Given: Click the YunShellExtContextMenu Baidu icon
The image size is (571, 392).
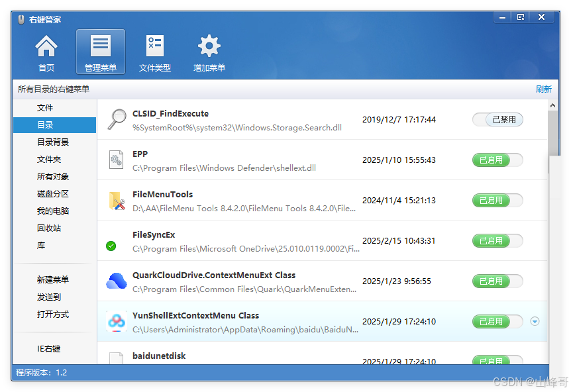Looking at the screenshot, I should click(117, 321).
